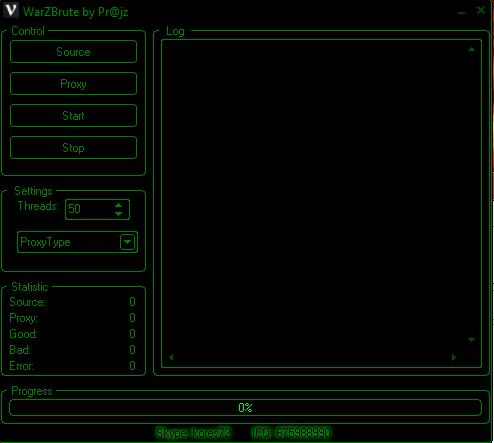Close the WarZBrute window
Viewport: 494px width, 443px height.
point(481,10)
